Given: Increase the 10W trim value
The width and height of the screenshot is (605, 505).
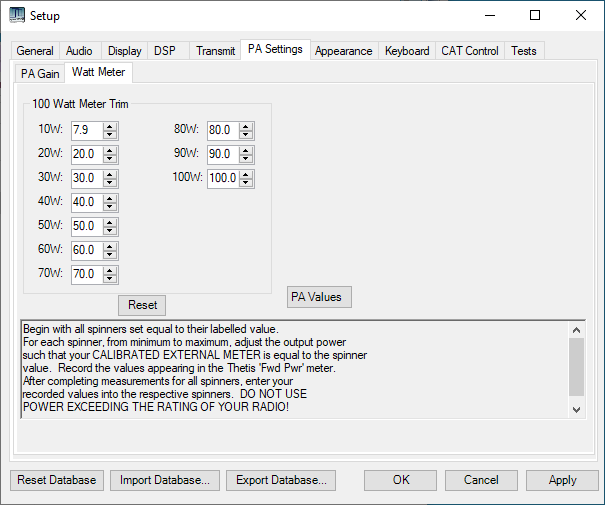Looking at the screenshot, I should tap(110, 126).
